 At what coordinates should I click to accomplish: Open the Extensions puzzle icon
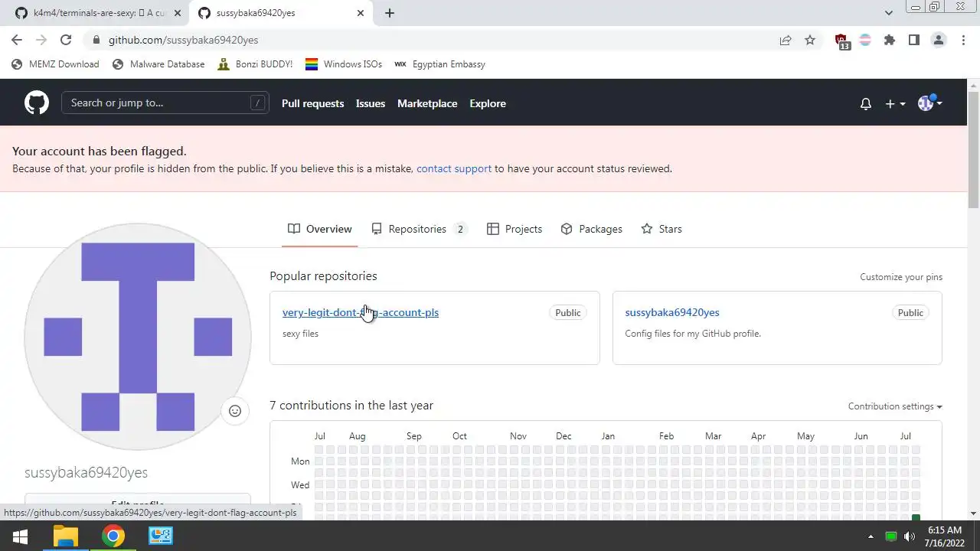[890, 41]
